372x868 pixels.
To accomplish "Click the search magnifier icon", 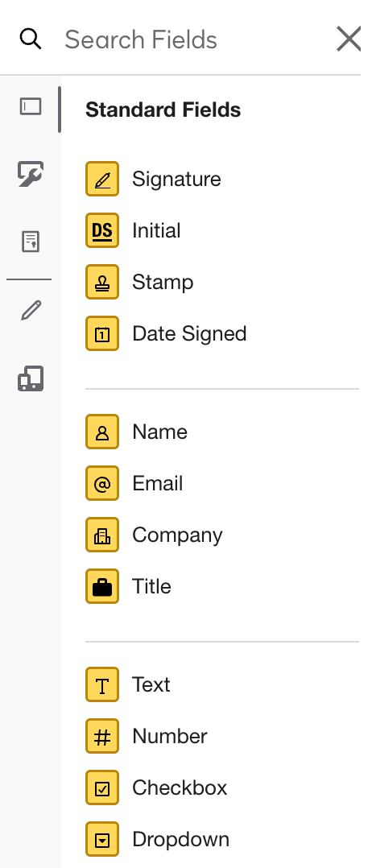I will point(31,39).
